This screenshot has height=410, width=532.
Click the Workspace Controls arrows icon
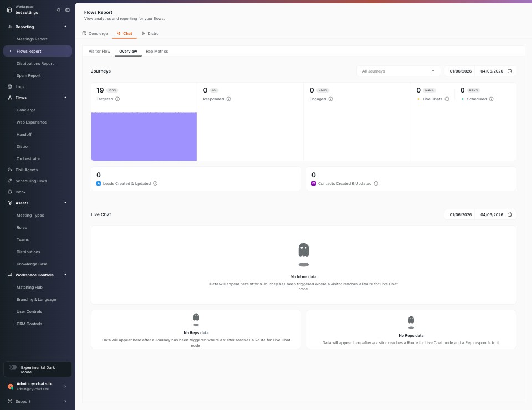coord(10,275)
